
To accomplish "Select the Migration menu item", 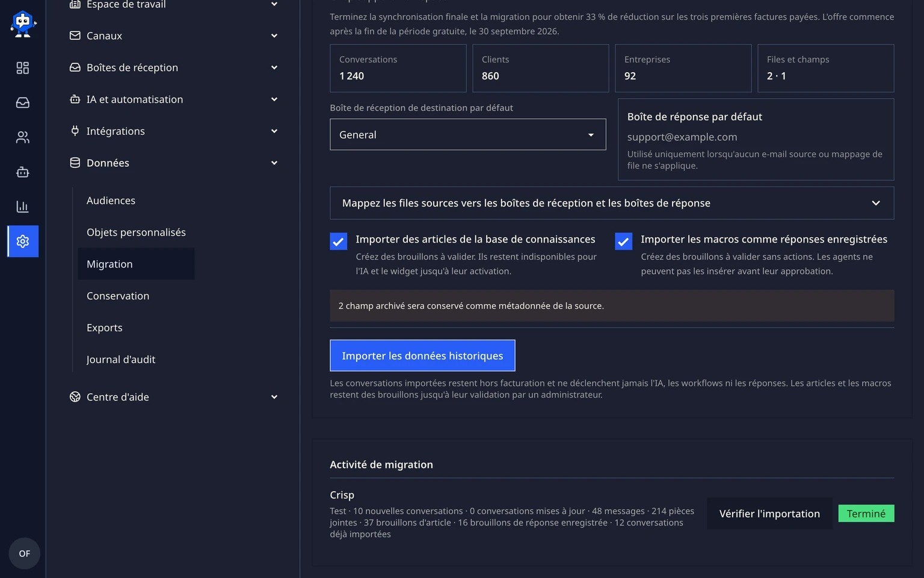I will [x=136, y=264].
